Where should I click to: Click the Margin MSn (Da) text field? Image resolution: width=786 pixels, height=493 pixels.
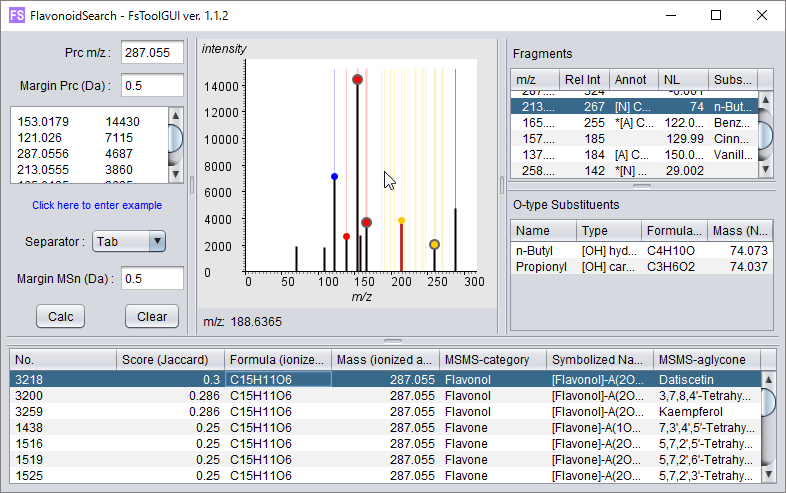[152, 279]
